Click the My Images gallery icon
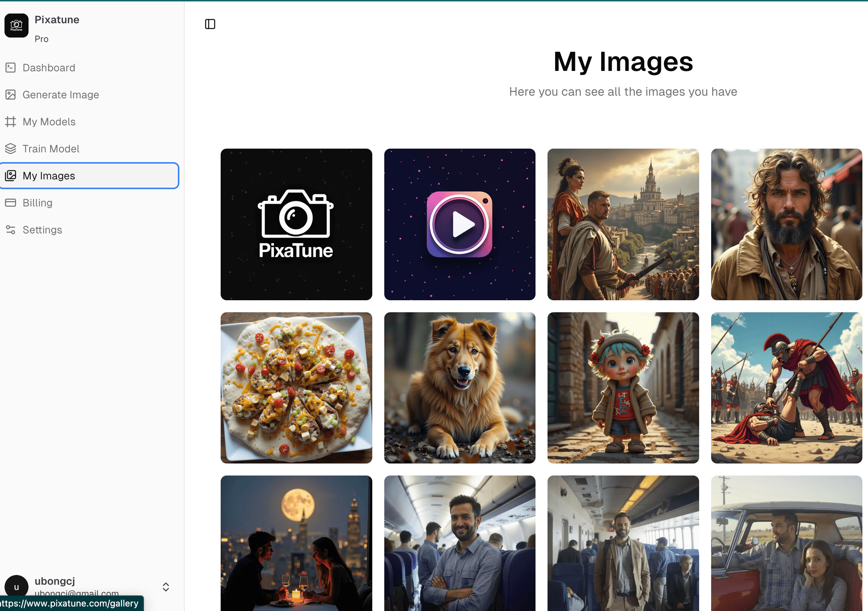868x611 pixels. coord(11,176)
